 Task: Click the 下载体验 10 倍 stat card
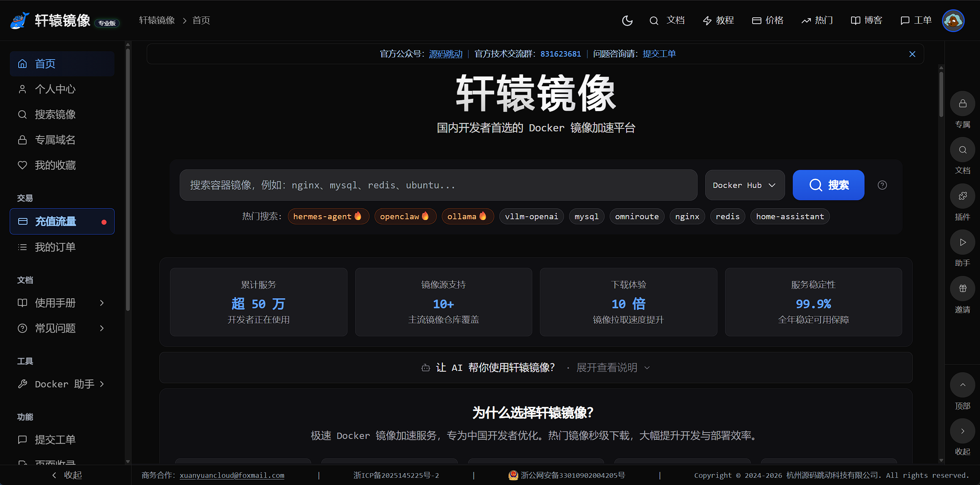(629, 302)
